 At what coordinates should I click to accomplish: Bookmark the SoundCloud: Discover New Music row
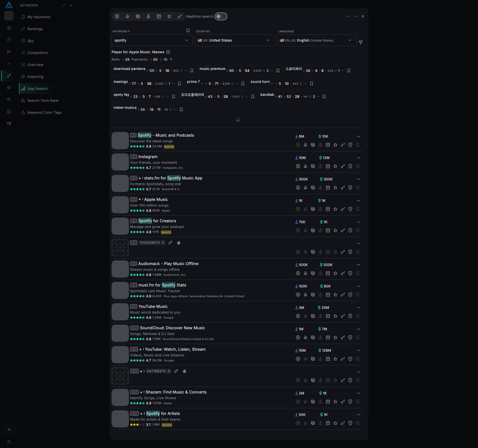tap(358, 337)
